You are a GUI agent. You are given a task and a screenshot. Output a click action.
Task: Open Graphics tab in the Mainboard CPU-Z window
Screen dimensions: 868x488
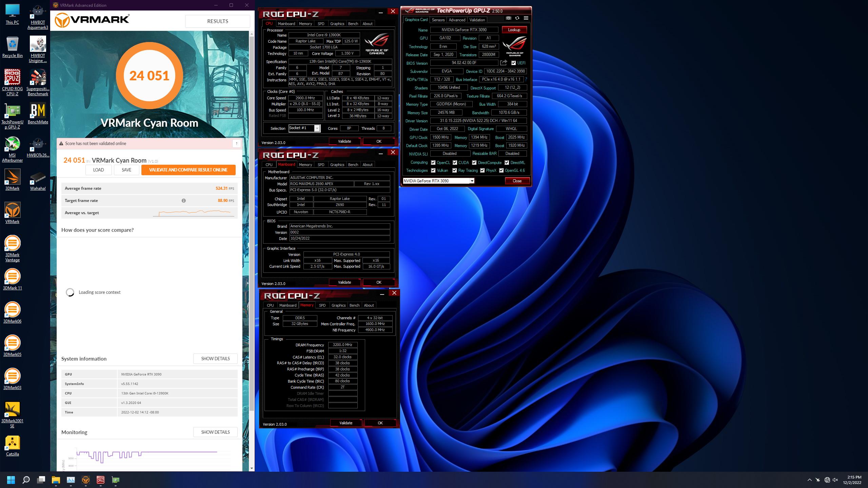(x=337, y=165)
